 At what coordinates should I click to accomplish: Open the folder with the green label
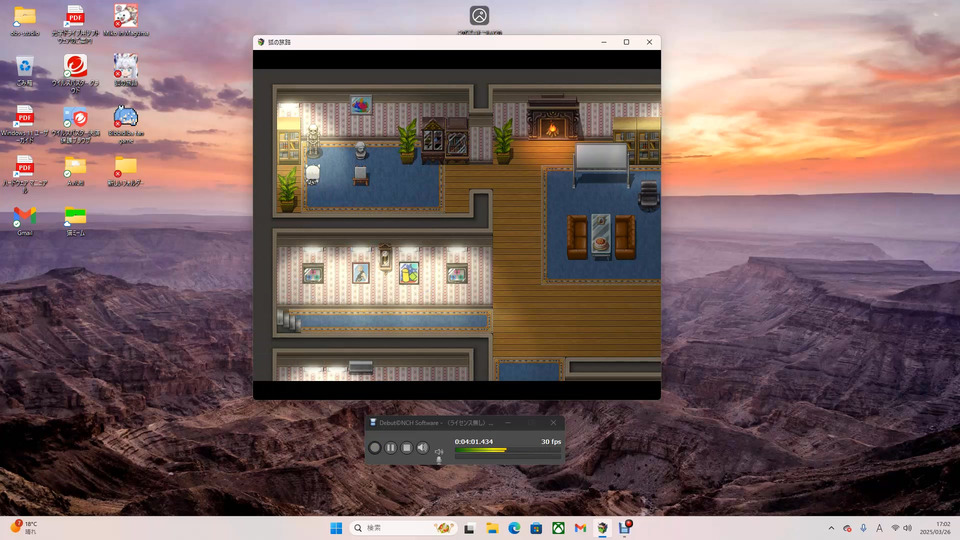[75, 221]
